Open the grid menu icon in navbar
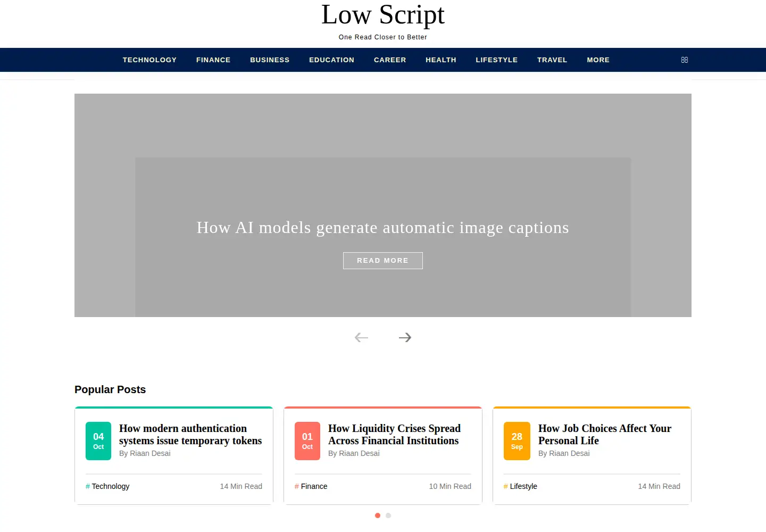766x532 pixels. (685, 60)
